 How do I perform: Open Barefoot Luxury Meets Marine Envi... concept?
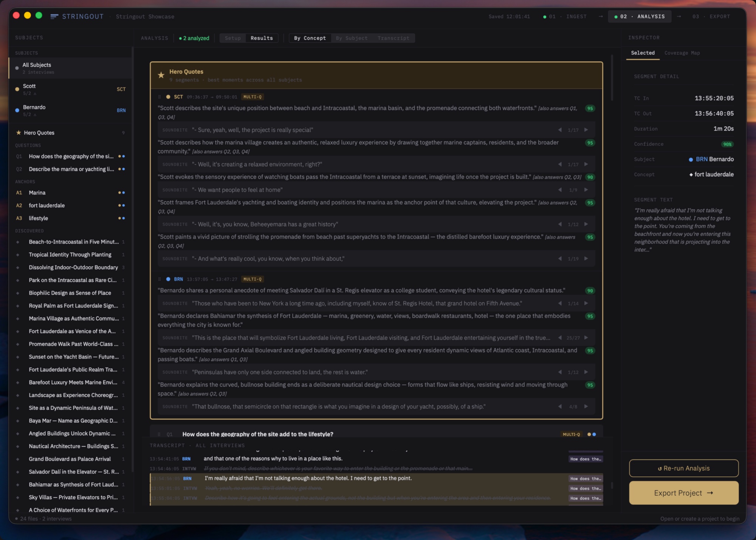click(x=71, y=382)
